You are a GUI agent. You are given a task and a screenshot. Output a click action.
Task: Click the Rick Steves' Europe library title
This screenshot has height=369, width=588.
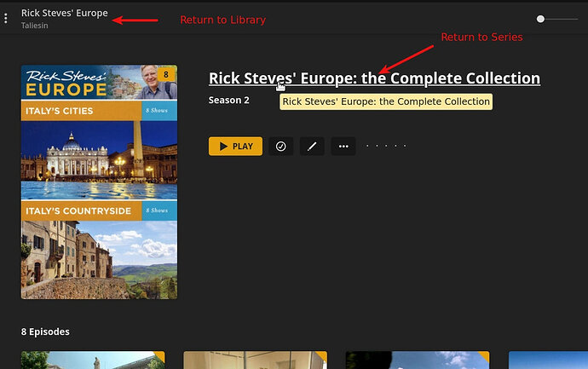tap(65, 13)
